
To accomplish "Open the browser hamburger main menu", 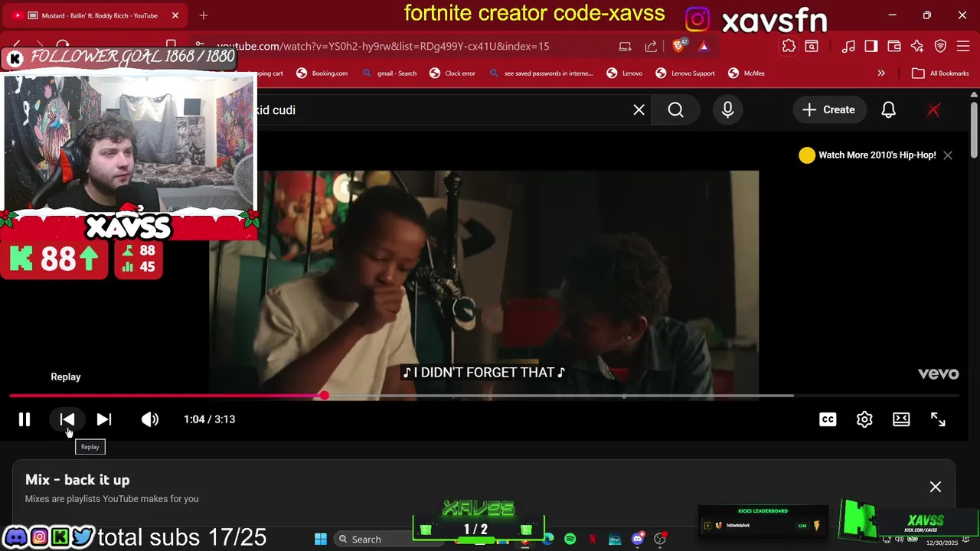I will click(x=963, y=46).
